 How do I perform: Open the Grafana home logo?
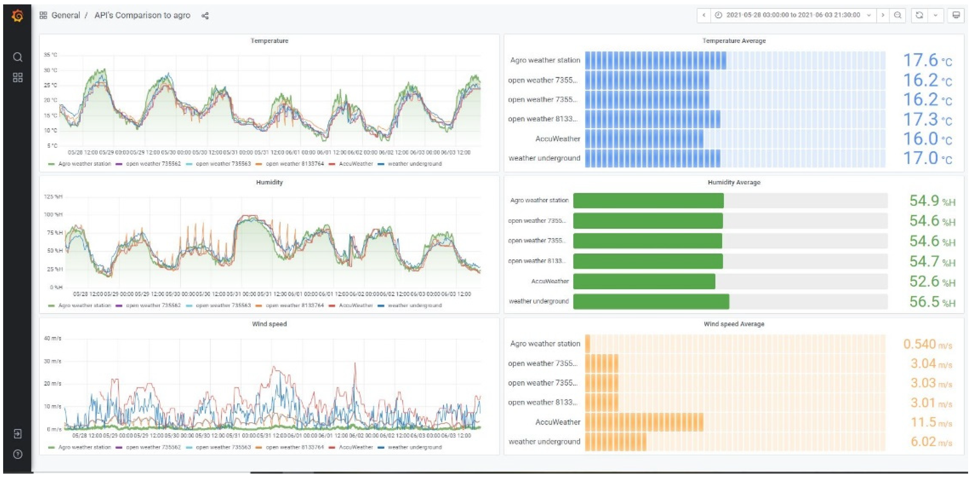[x=18, y=16]
